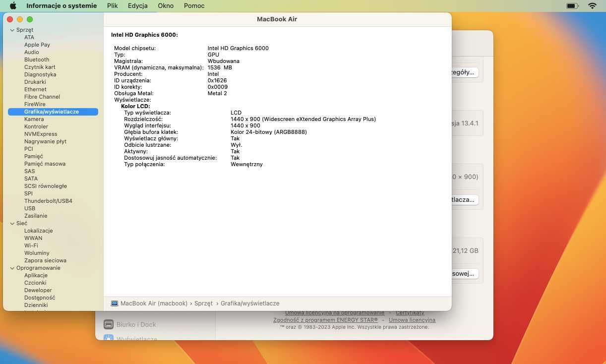The height and width of the screenshot is (364, 606).
Task: Select Kontroler in the sidebar
Action: tap(36, 126)
